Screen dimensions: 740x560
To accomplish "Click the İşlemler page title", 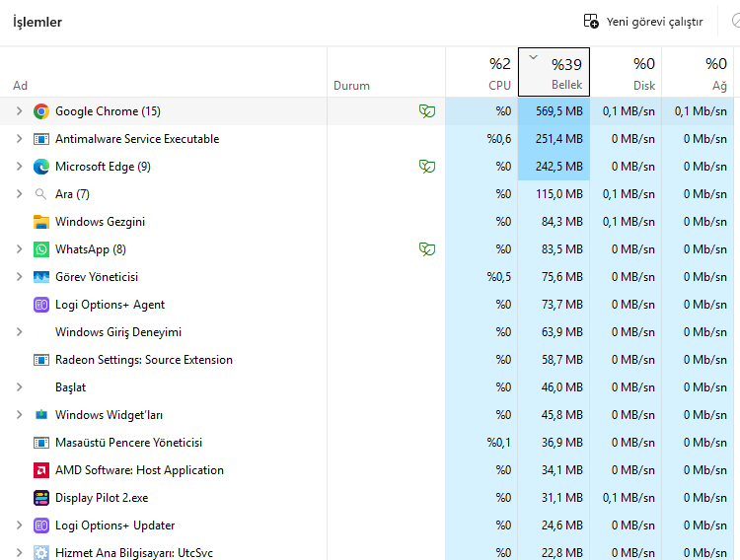I will 37,22.
